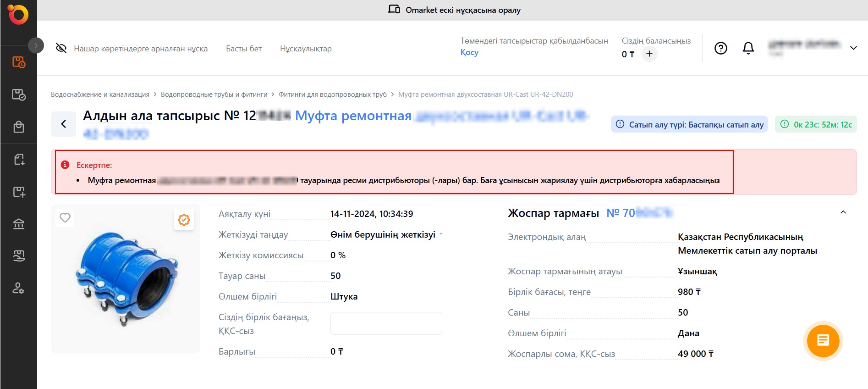868x389 pixels.
Task: Go back with the left arrow button
Action: (63, 124)
